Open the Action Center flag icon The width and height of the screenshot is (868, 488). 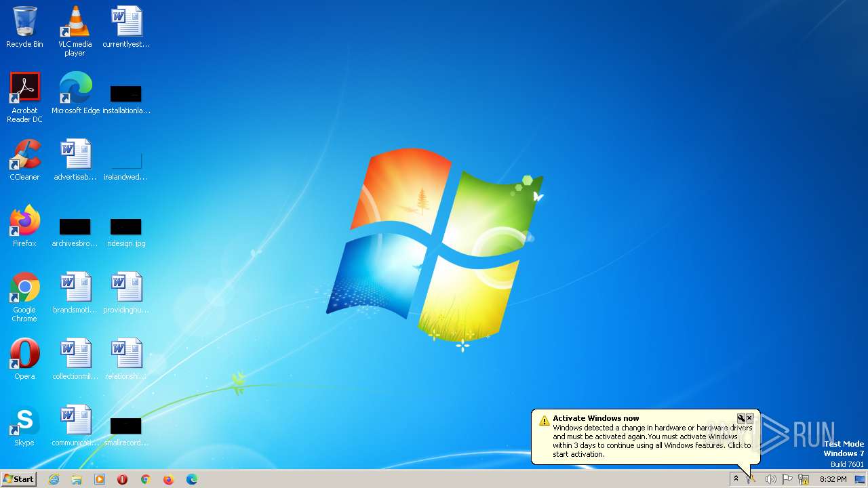coord(787,479)
